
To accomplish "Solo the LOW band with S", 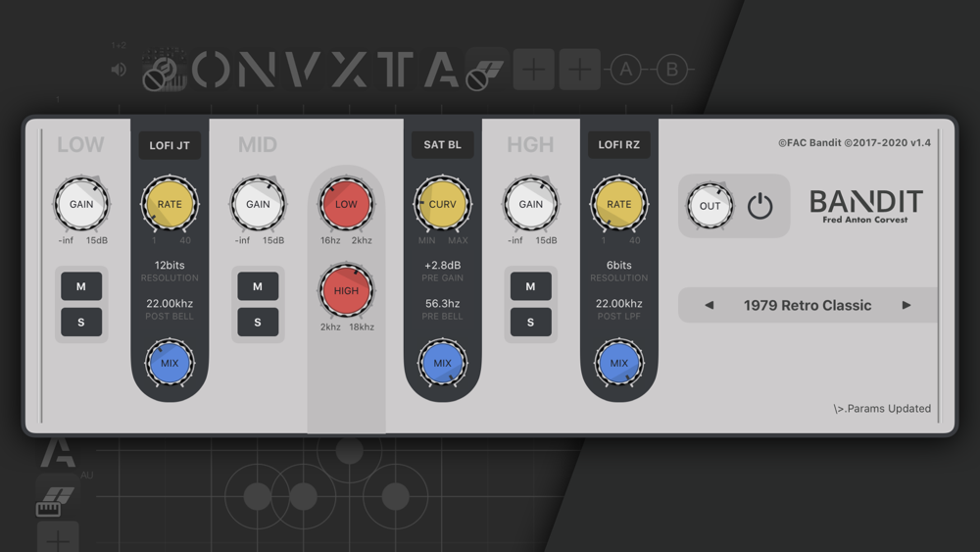I will click(x=81, y=322).
